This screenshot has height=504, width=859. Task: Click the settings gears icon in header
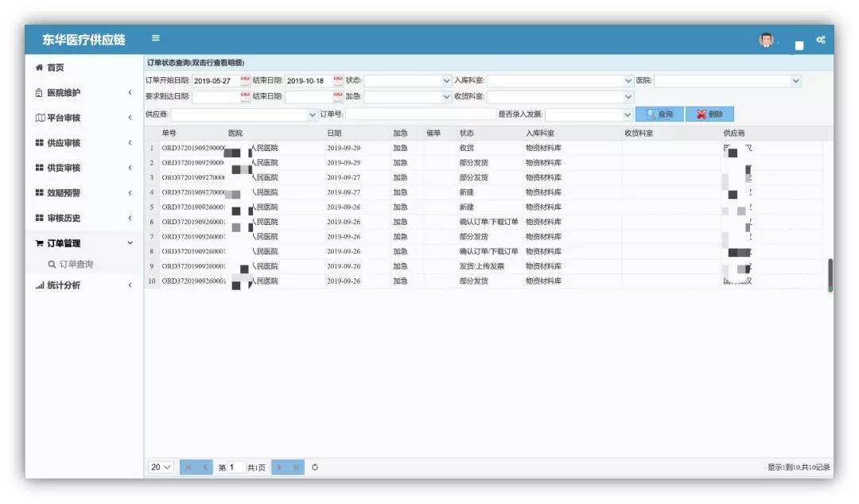tap(820, 40)
